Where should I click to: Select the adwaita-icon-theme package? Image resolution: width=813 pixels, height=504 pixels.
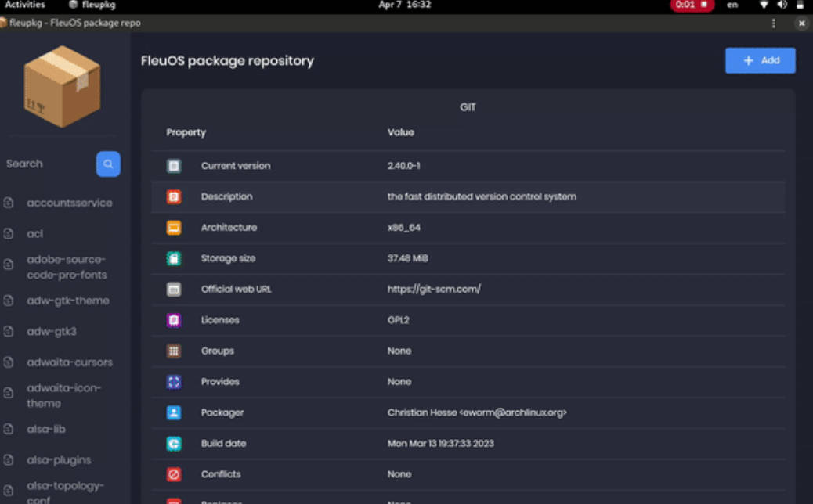point(63,395)
